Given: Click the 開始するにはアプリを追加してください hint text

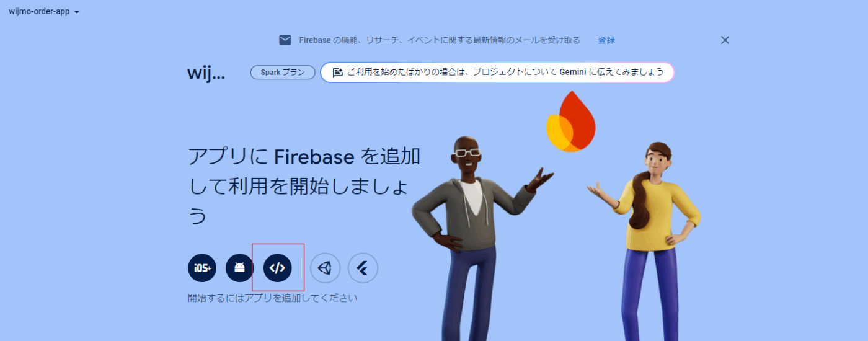Looking at the screenshot, I should 273,298.
